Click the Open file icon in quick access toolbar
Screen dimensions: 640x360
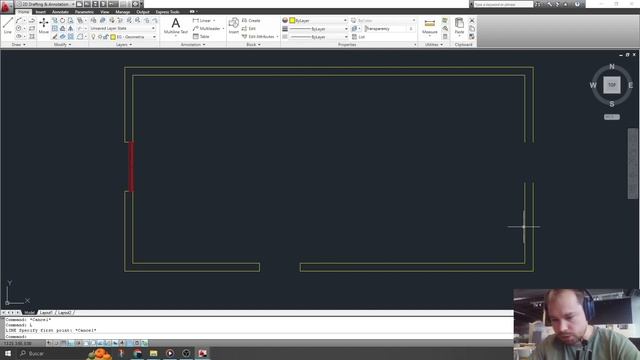[87, 4]
